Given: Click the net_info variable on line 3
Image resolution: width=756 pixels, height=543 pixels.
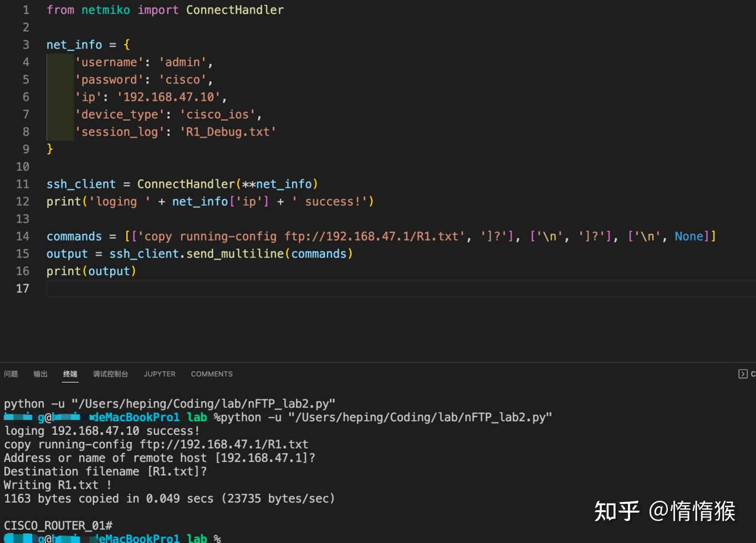Looking at the screenshot, I should [x=73, y=45].
